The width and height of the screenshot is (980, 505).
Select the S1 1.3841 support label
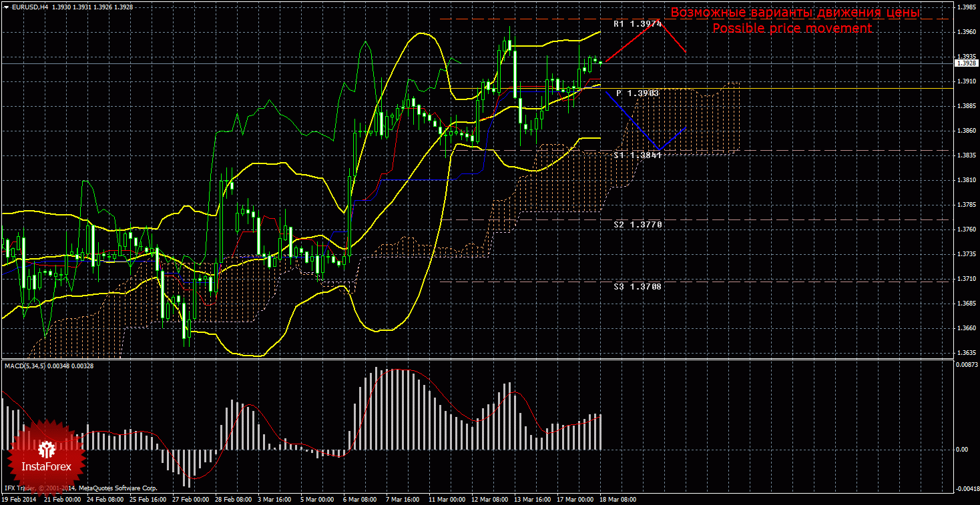tap(638, 155)
